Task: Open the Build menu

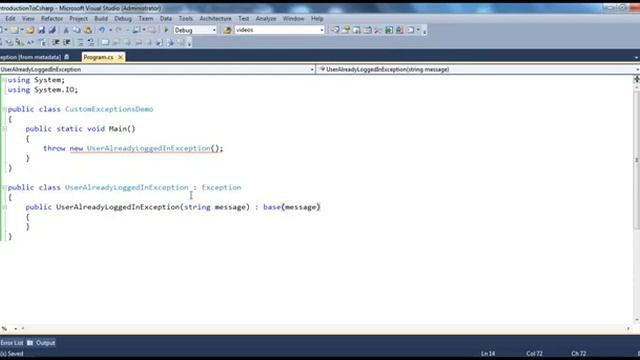Action: (101, 19)
